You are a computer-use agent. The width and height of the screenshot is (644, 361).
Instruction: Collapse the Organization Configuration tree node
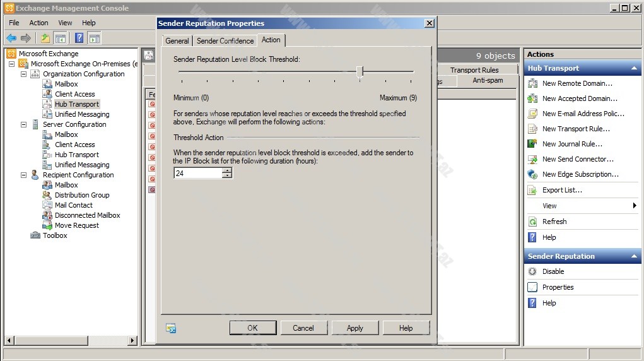(x=24, y=74)
